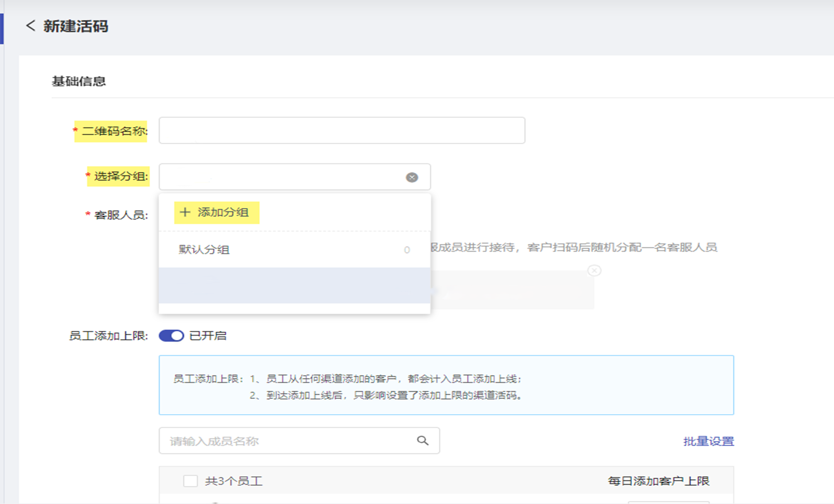Image resolution: width=834 pixels, height=504 pixels.
Task: Clear the 选择分组 field with the x icon
Action: (412, 177)
